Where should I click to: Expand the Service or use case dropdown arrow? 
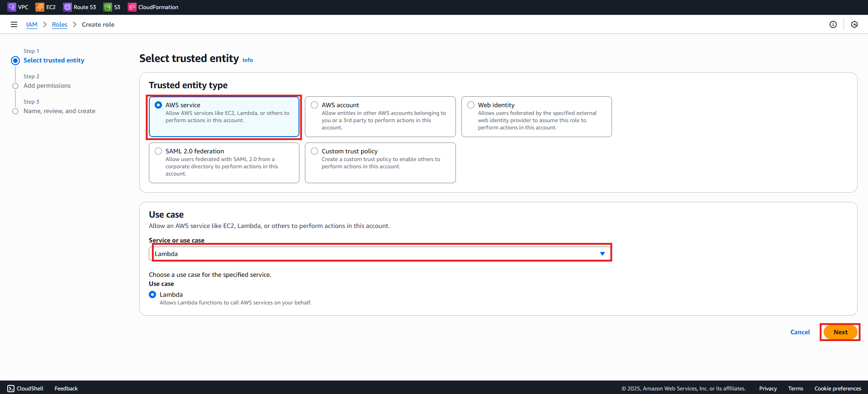[602, 254]
